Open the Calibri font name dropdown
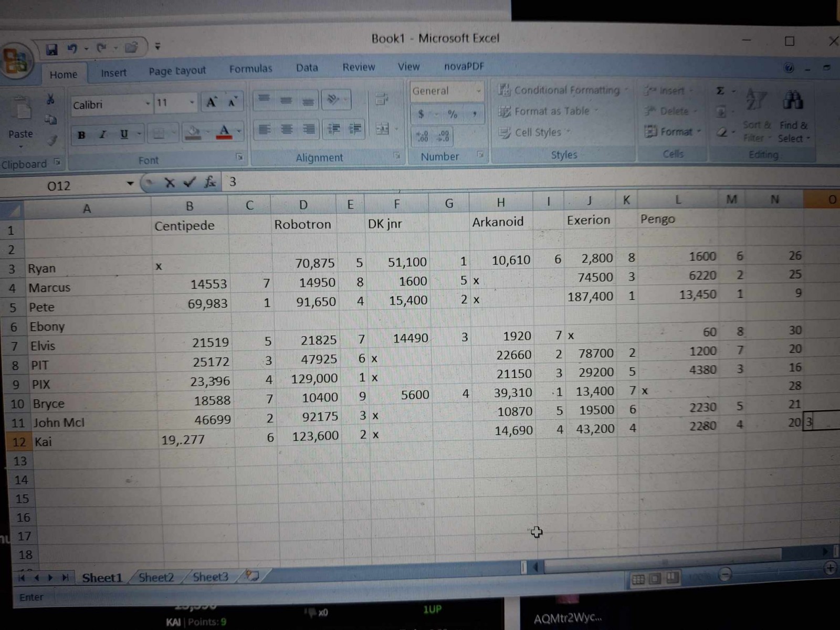This screenshot has height=630, width=840. (x=148, y=104)
